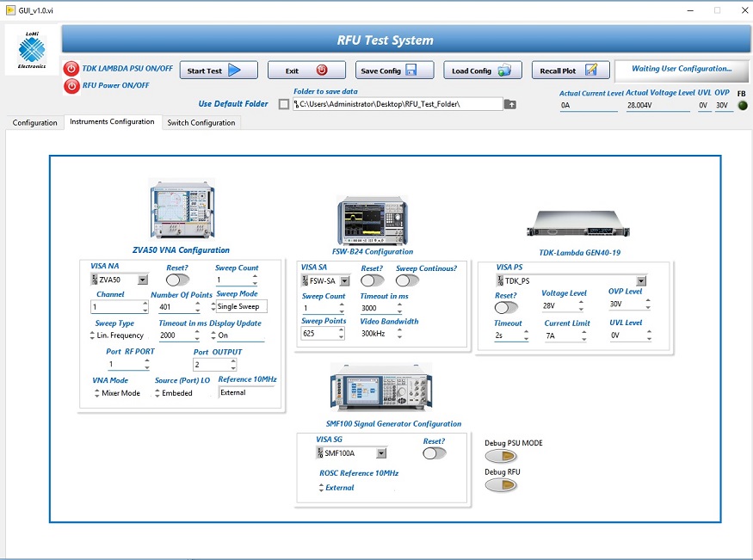Open the VISA NA ZVA50 dropdown arrow
Image resolution: width=753 pixels, height=560 pixels.
[x=143, y=280]
